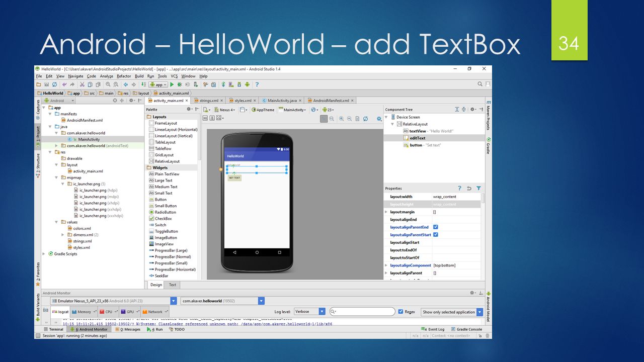
Task: Switch to the MainActivity.java tab
Action: (x=281, y=101)
